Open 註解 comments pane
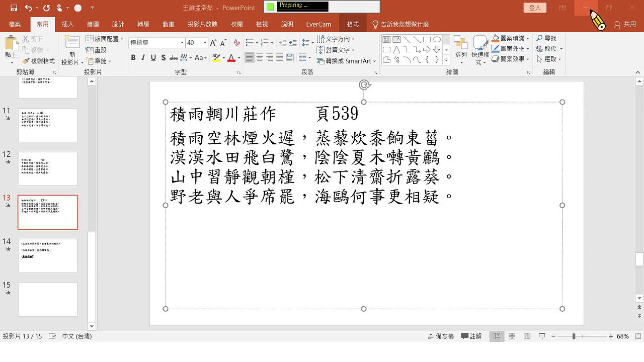Image resolution: width=644 pixels, height=362 pixels. 471,336
